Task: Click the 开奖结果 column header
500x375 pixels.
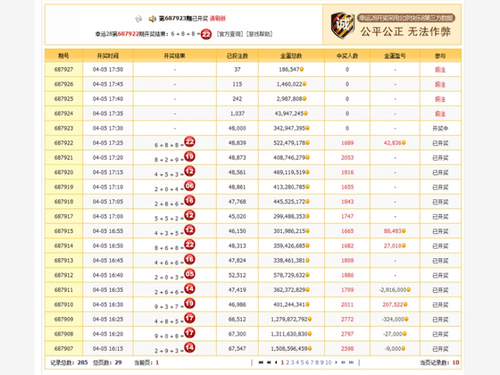Action: tap(175, 56)
